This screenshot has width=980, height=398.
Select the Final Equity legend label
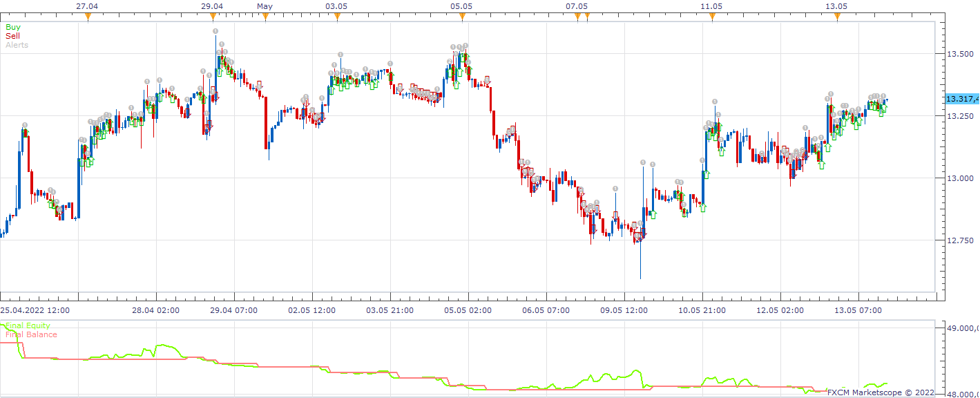point(28,325)
